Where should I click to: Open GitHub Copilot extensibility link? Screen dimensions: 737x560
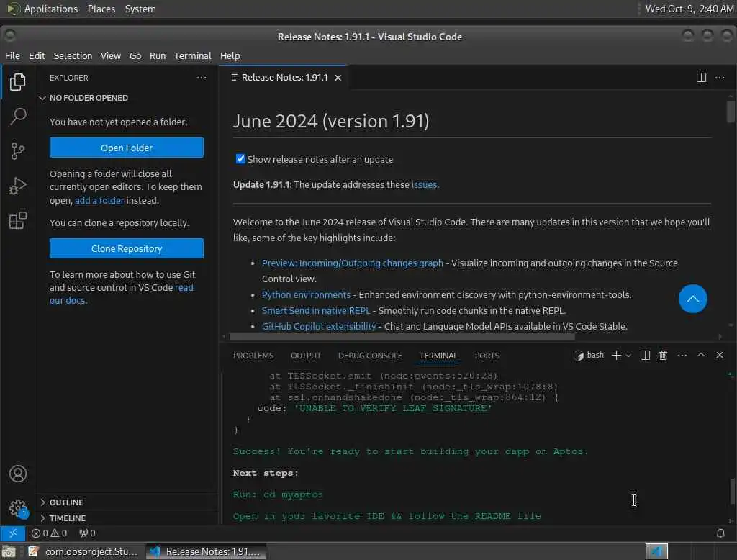coord(319,326)
